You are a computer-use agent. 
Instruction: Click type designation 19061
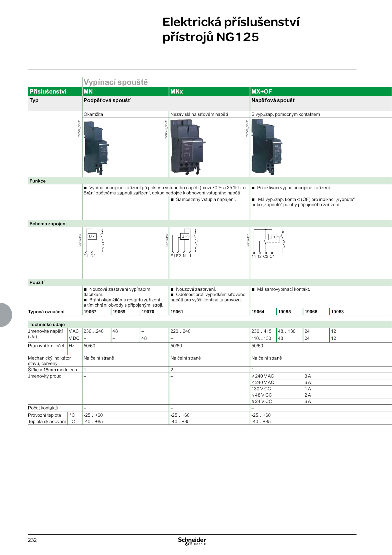pyautogui.click(x=177, y=312)
